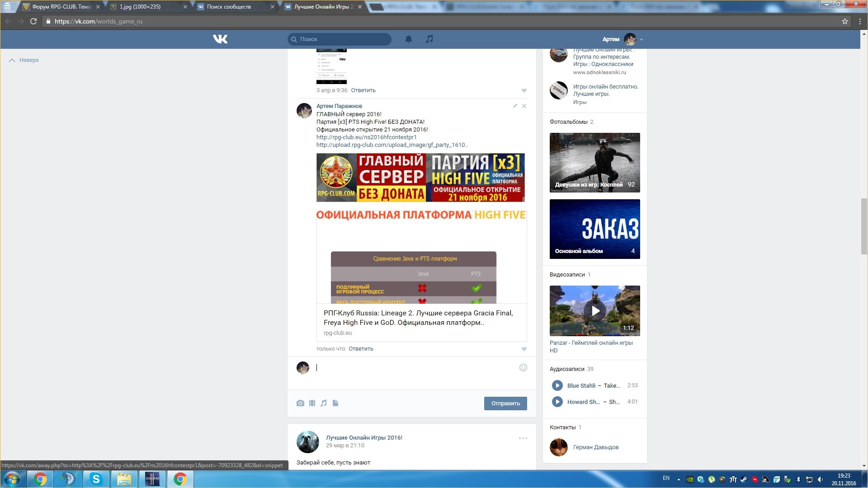
Task: Play Howard Sh... track
Action: coord(557,402)
